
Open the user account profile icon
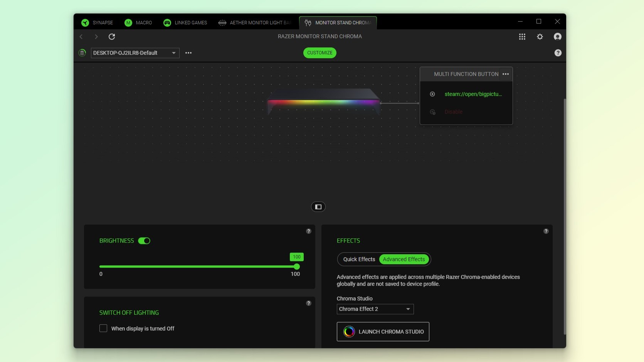point(557,37)
